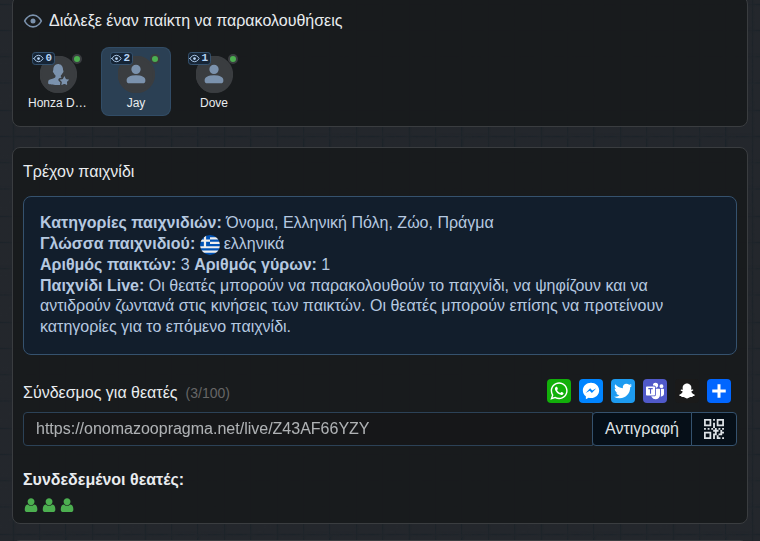
Task: Show QR code for spectator link
Action: click(714, 429)
